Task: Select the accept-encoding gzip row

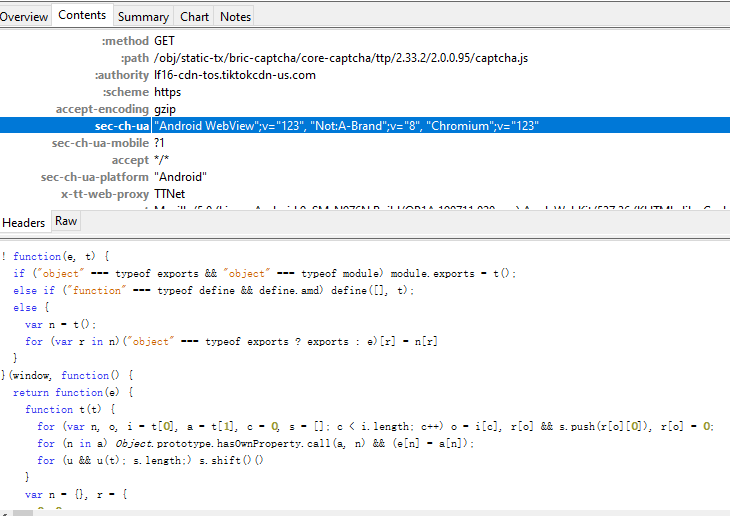Action: (164, 109)
